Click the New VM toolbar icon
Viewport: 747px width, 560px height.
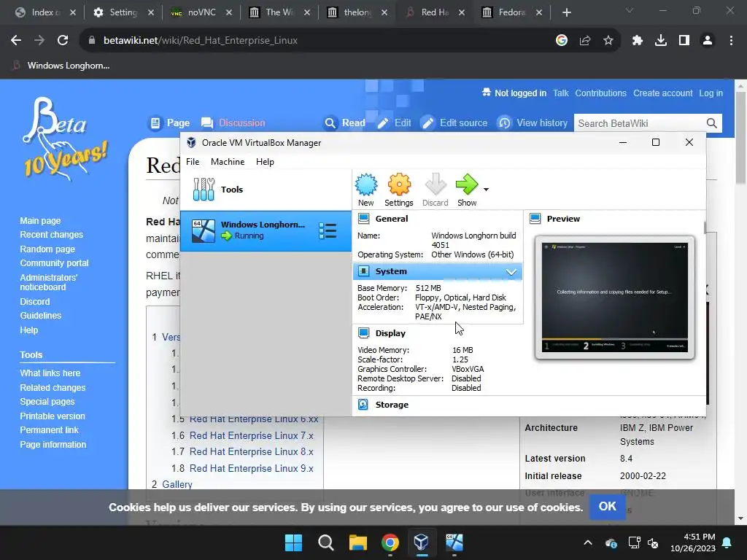coord(366,190)
